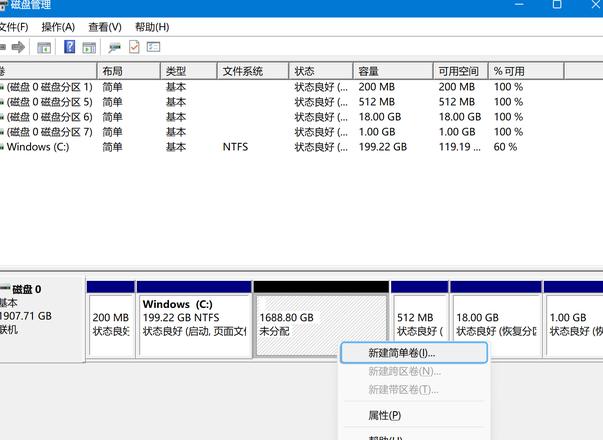The height and width of the screenshot is (440, 603).
Task: Sort by the 容量 column header
Action: [393, 71]
